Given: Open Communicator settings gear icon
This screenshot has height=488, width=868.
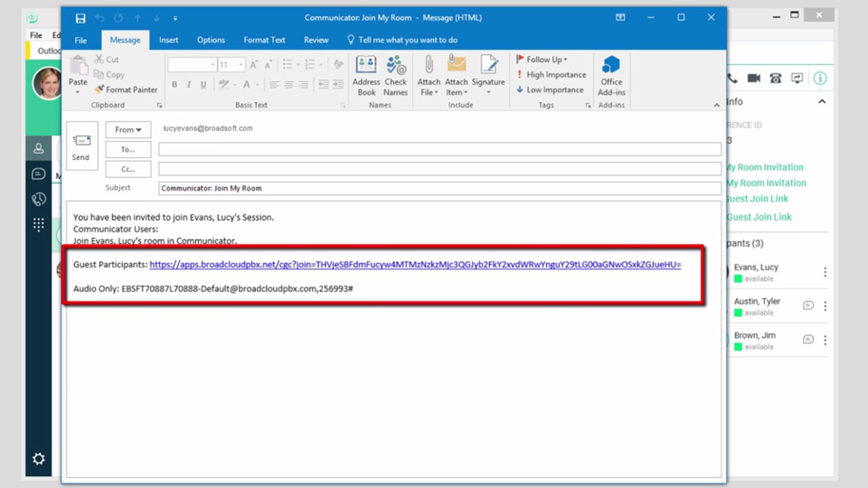Looking at the screenshot, I should tap(39, 459).
